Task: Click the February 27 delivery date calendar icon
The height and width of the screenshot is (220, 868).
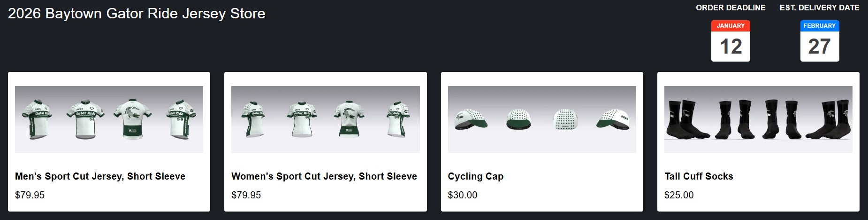Action: click(x=820, y=41)
